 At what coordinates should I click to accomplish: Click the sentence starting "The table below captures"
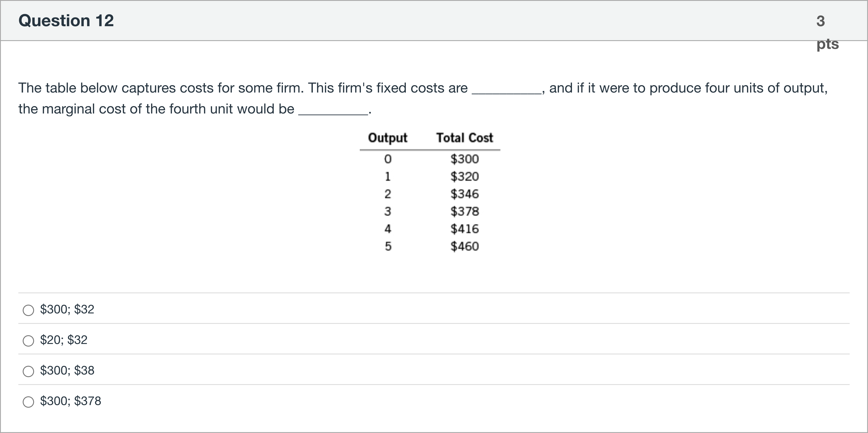[423, 88]
